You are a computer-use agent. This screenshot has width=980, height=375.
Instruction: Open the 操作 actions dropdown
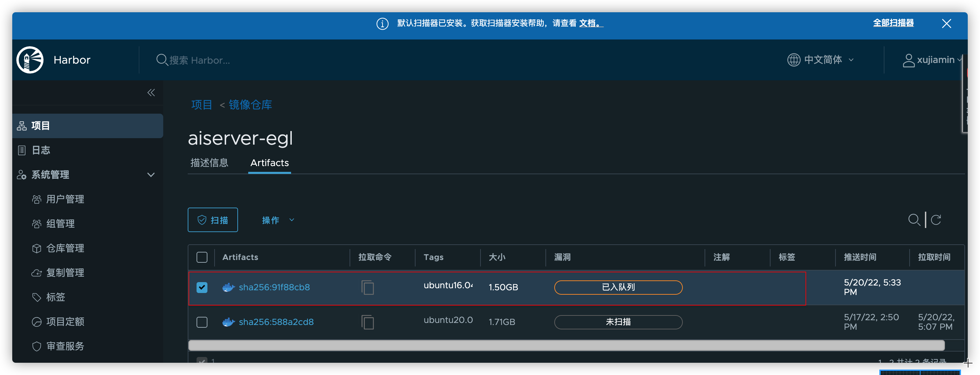pyautogui.click(x=278, y=220)
